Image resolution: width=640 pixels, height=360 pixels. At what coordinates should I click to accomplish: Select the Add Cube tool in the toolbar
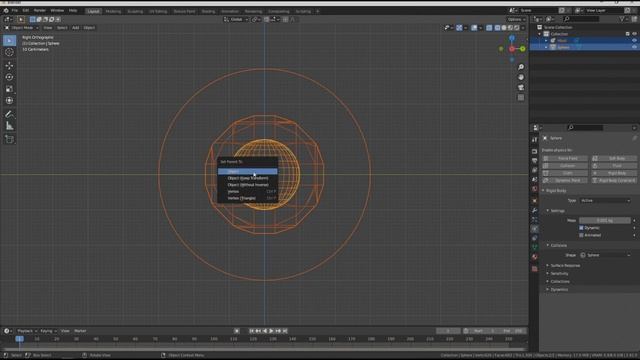click(x=9, y=139)
